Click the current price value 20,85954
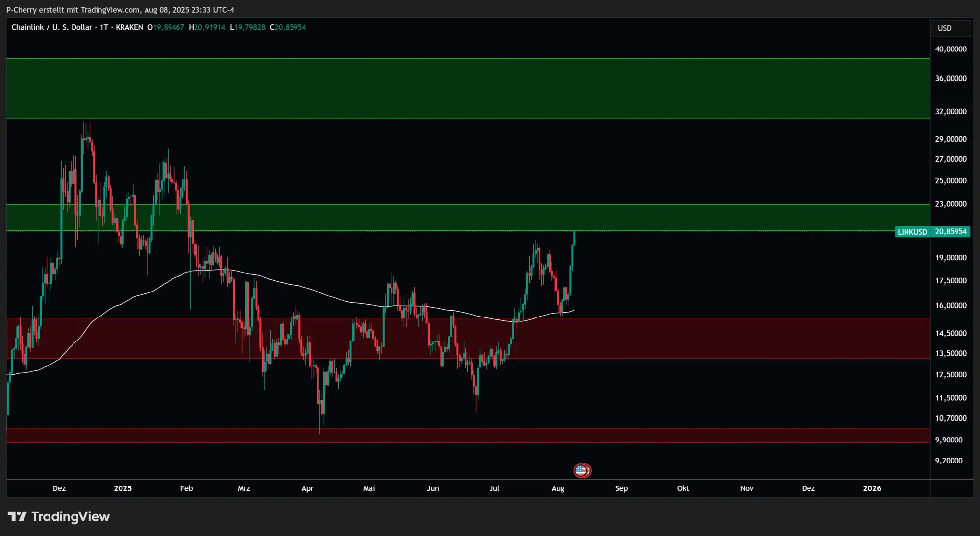This screenshot has width=980, height=536. point(951,232)
